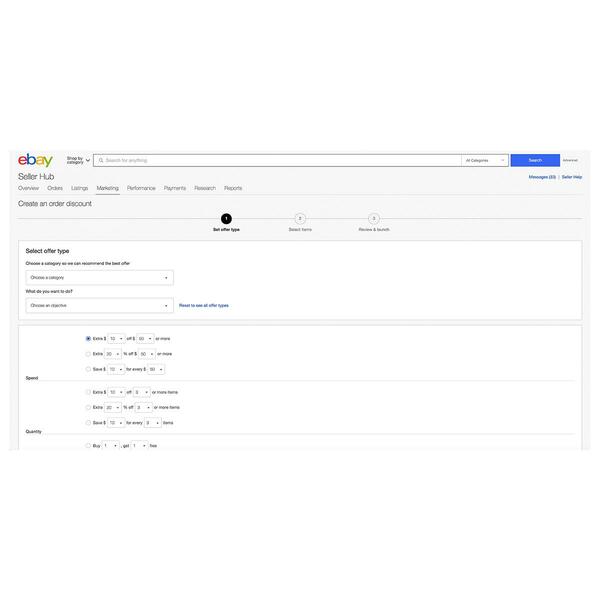The width and height of the screenshot is (600, 600).
Task: Select Buy 1, get 1 free radio
Action: 88,446
